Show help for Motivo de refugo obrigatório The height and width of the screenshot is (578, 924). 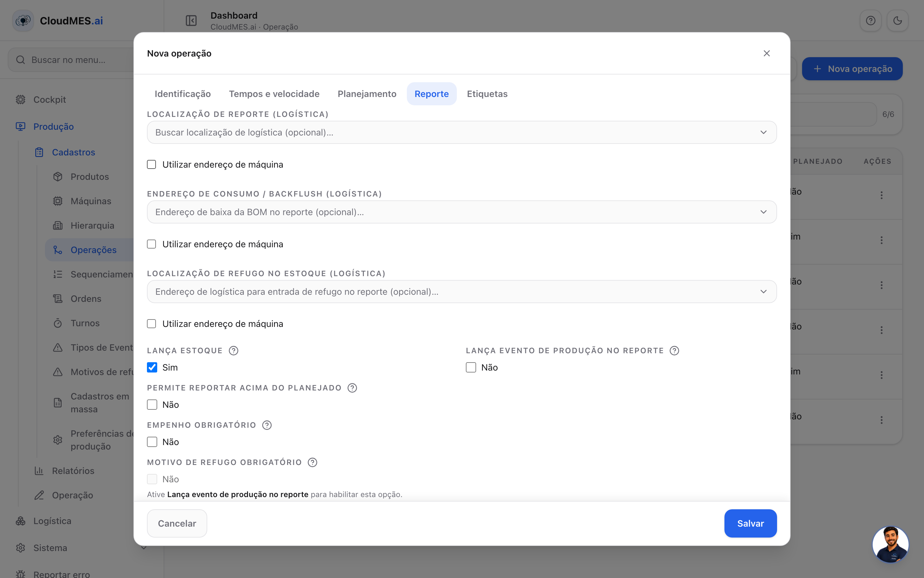[x=313, y=462]
